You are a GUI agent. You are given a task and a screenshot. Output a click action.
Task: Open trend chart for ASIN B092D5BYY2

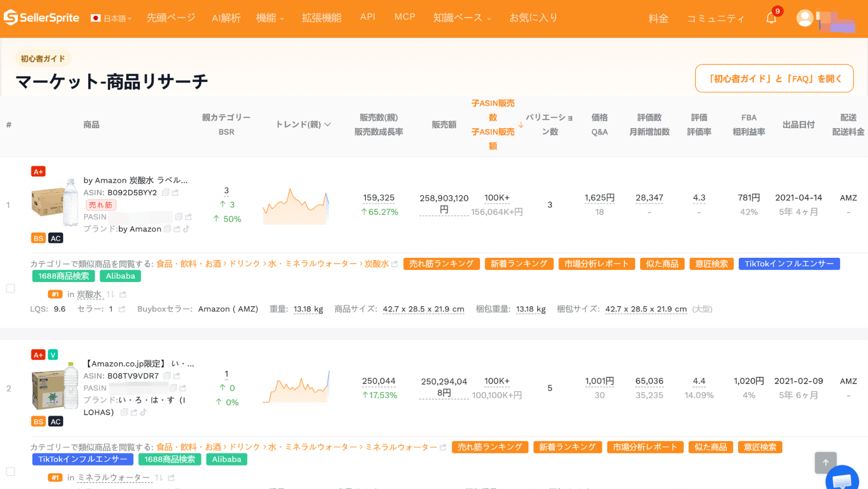(x=296, y=206)
